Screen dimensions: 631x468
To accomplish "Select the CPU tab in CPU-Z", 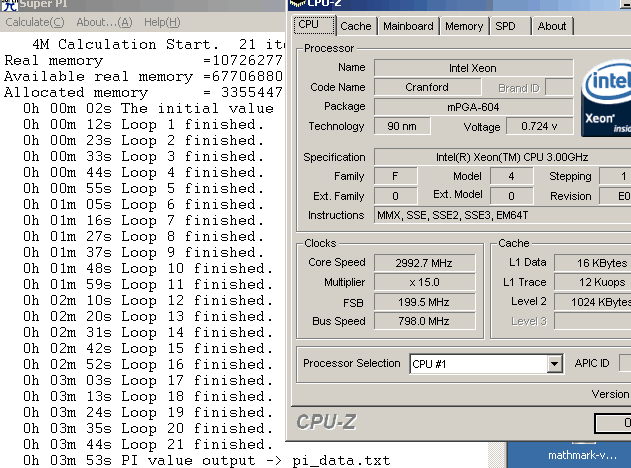I will [x=314, y=25].
